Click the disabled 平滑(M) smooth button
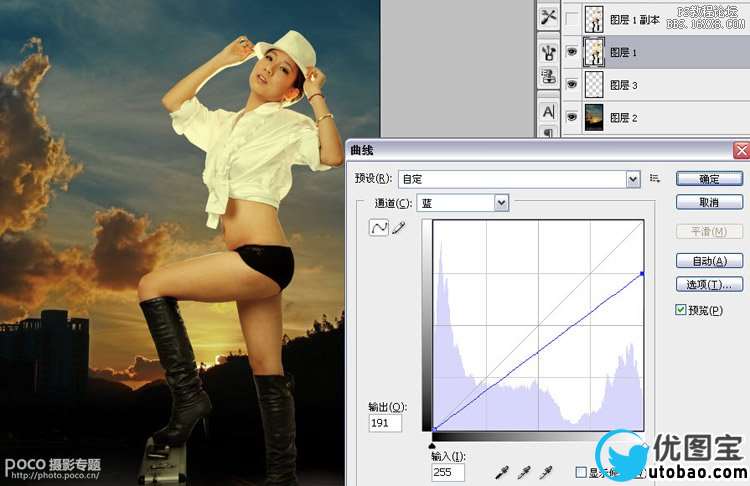This screenshot has height=486, width=750. tap(709, 232)
